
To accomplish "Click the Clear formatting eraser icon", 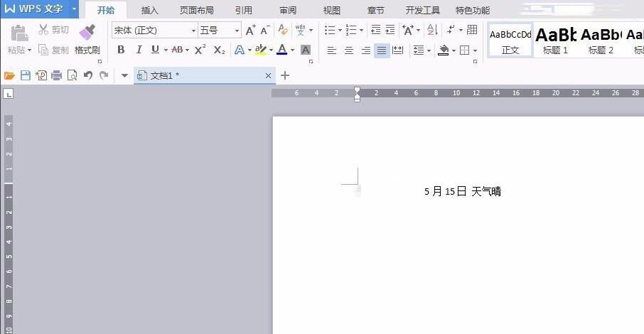I will (x=283, y=31).
